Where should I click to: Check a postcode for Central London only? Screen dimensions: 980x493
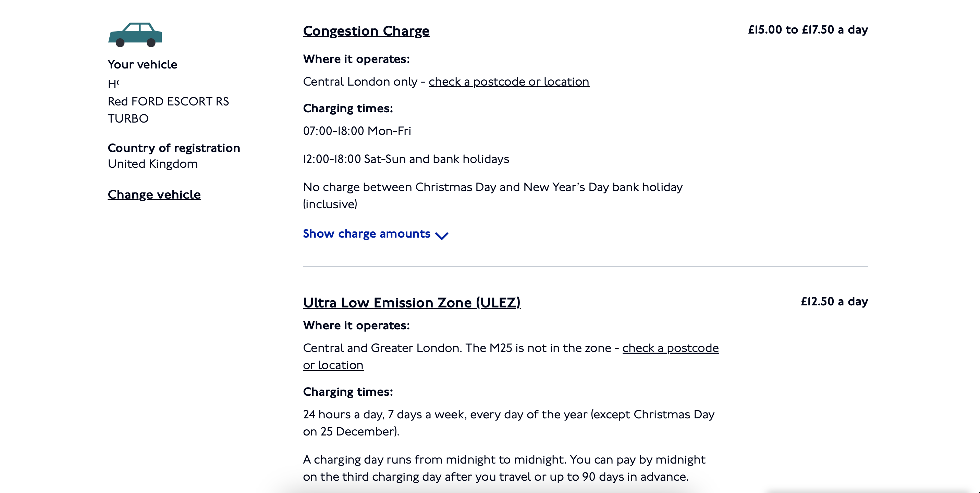click(x=509, y=82)
